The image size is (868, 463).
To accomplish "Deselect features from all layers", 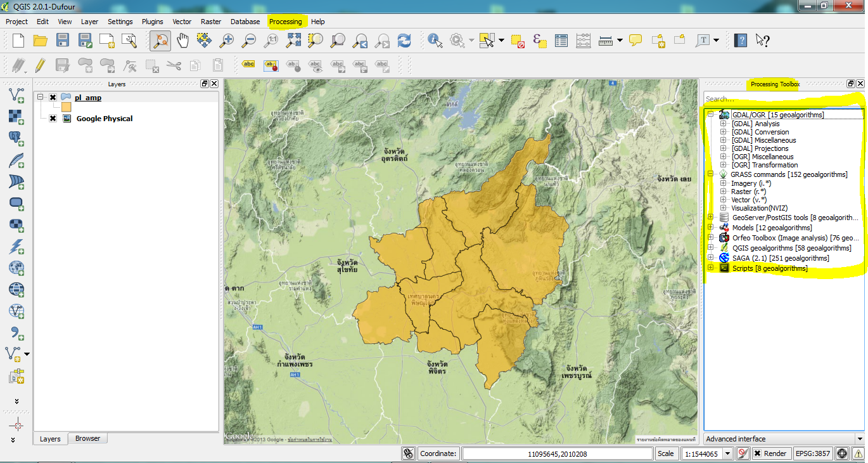I will (x=518, y=41).
